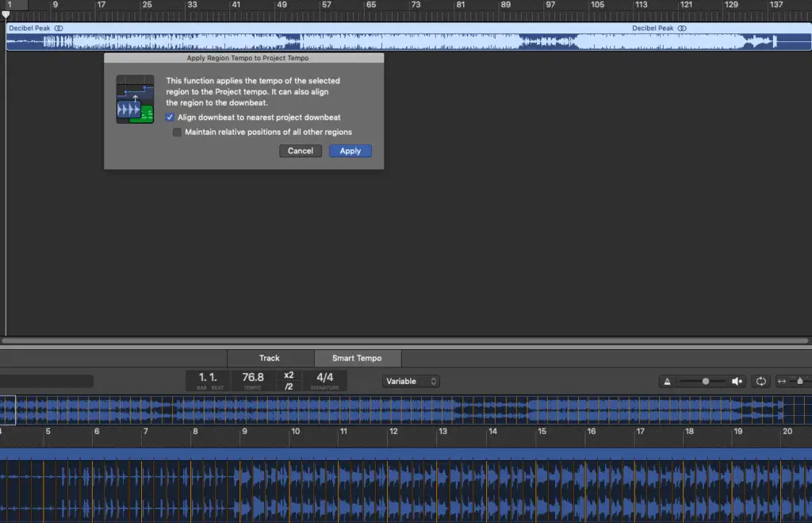
Task: Click the 76.8 tempo display
Action: click(253, 380)
